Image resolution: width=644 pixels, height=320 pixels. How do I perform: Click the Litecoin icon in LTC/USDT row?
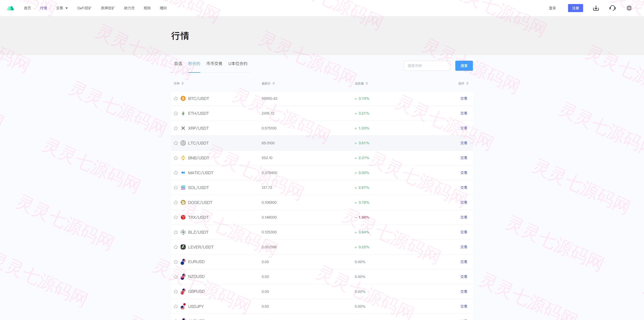tap(183, 143)
